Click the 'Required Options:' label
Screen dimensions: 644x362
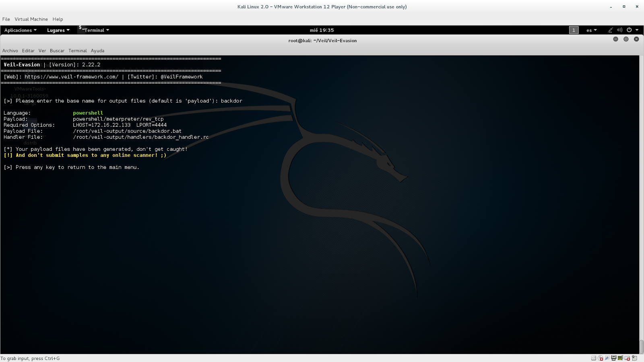click(29, 125)
